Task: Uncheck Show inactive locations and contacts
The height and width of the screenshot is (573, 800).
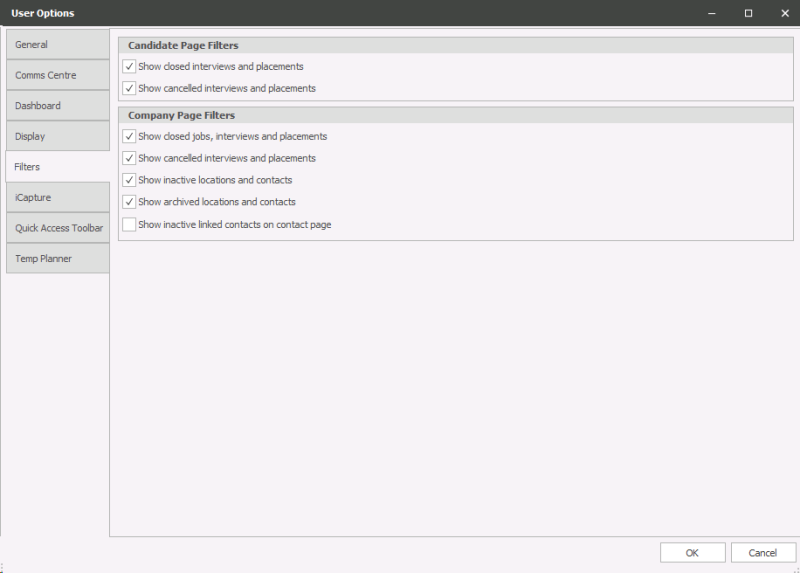Action: [x=129, y=181]
